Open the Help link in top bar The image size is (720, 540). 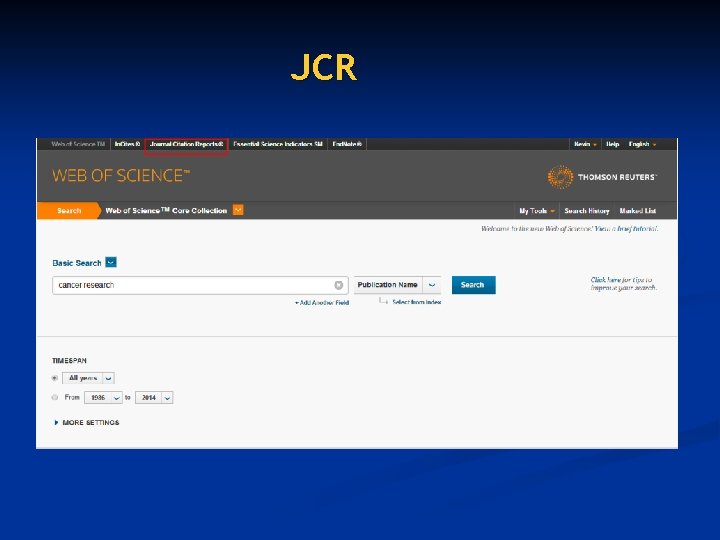[x=613, y=144]
